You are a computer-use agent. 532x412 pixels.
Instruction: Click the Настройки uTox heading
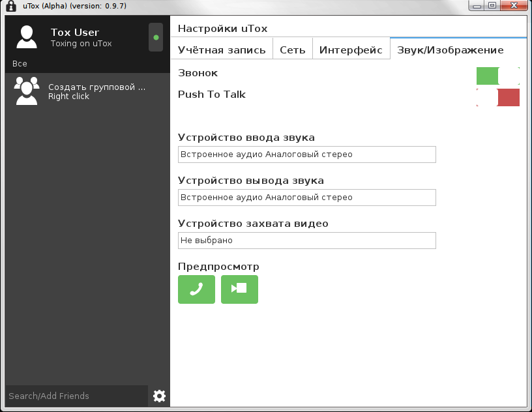[222, 29]
